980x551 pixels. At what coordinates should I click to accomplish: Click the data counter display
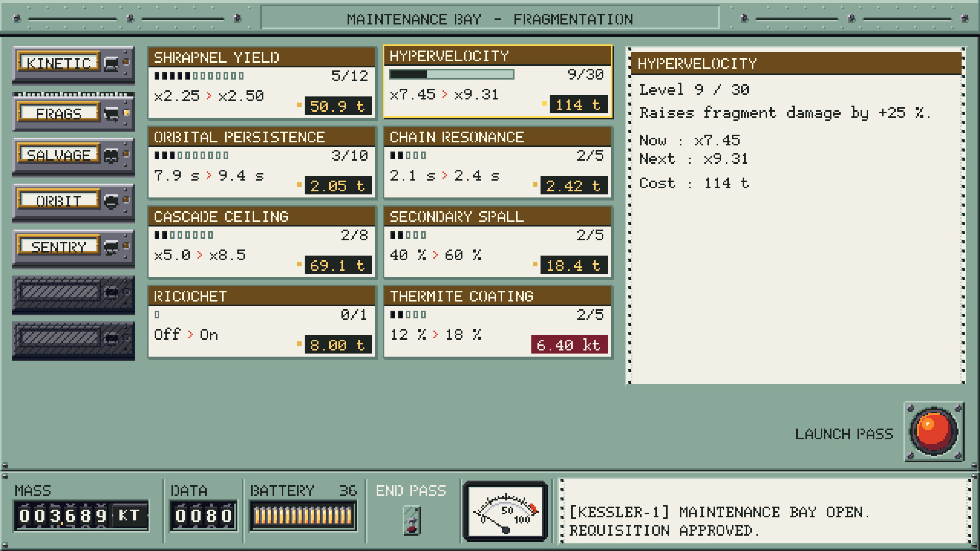[204, 516]
